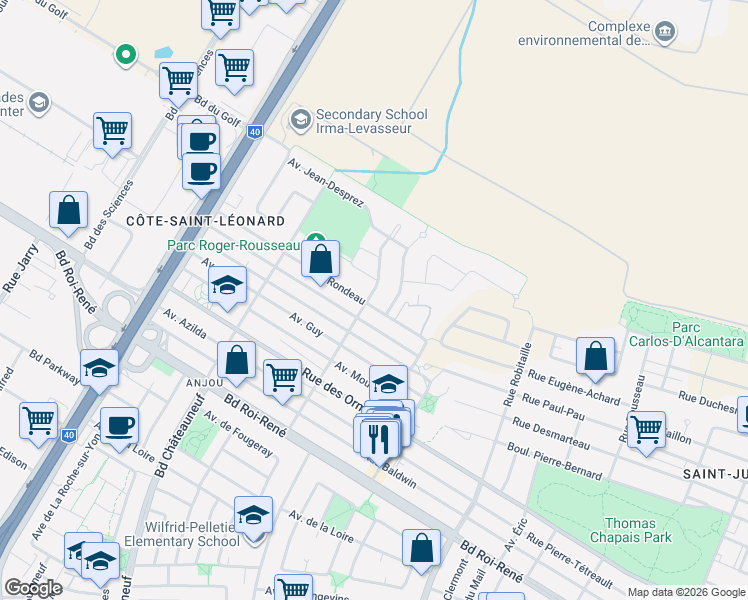748x600 pixels.
Task: Click the shopping cart marker right of Bd du Golf
Action: [235, 69]
